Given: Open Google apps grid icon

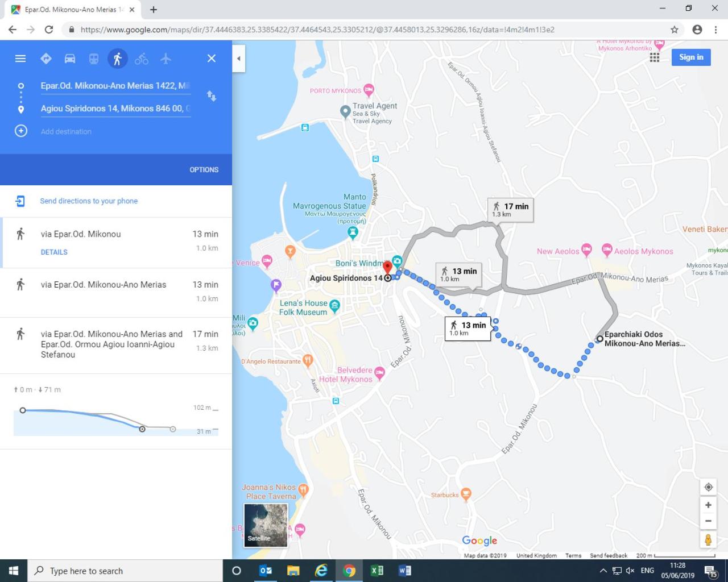Looking at the screenshot, I should 655,57.
